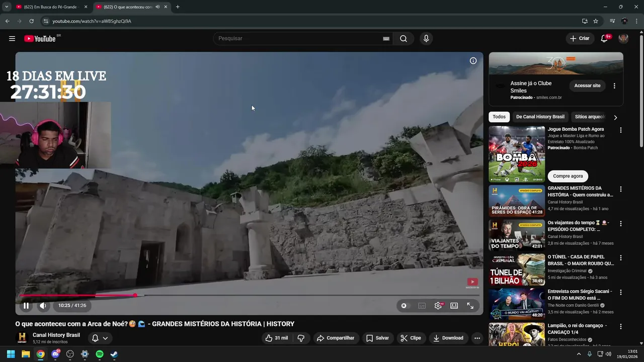Select De Canal History Brasil chip

click(540, 117)
